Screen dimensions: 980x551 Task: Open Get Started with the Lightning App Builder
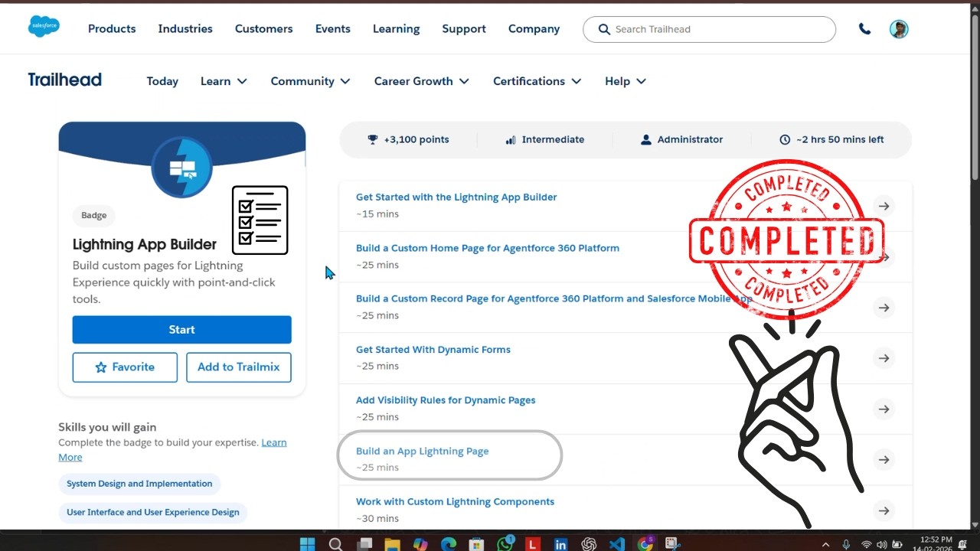coord(456,197)
